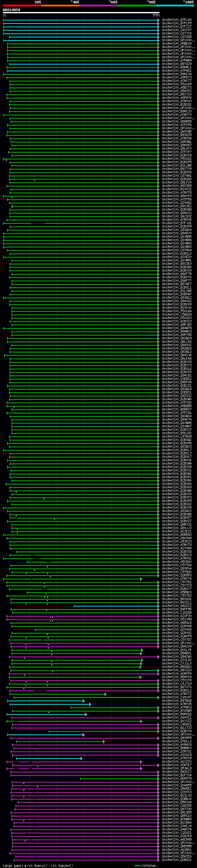Image resolution: width=197 pixels, height=868 pixels.
Task: Open the UniRef100_B9P678 label
Action: pyautogui.click(x=177, y=778)
